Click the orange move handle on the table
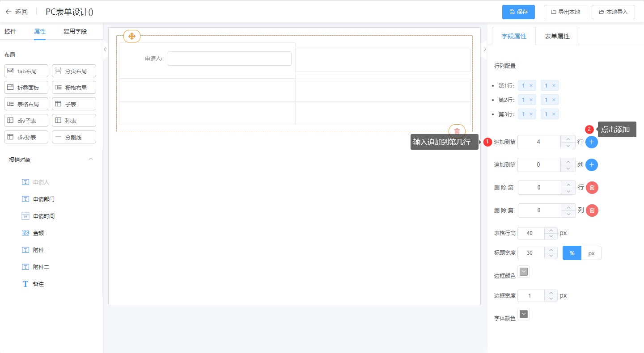This screenshot has width=644, height=353. [132, 36]
